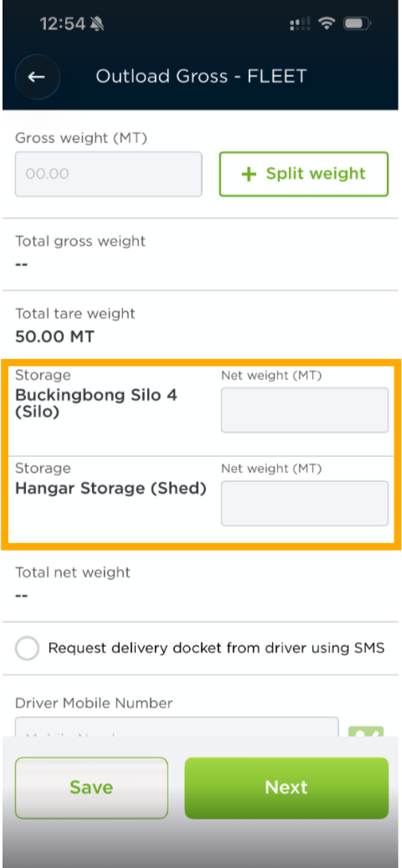Tap the Outload Gross - FLEET title

(201, 76)
